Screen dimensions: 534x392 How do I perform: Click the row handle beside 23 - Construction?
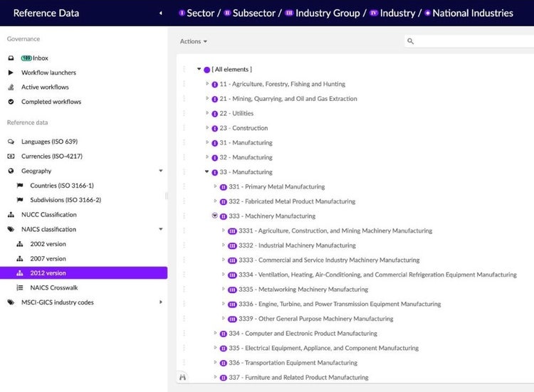184,128
